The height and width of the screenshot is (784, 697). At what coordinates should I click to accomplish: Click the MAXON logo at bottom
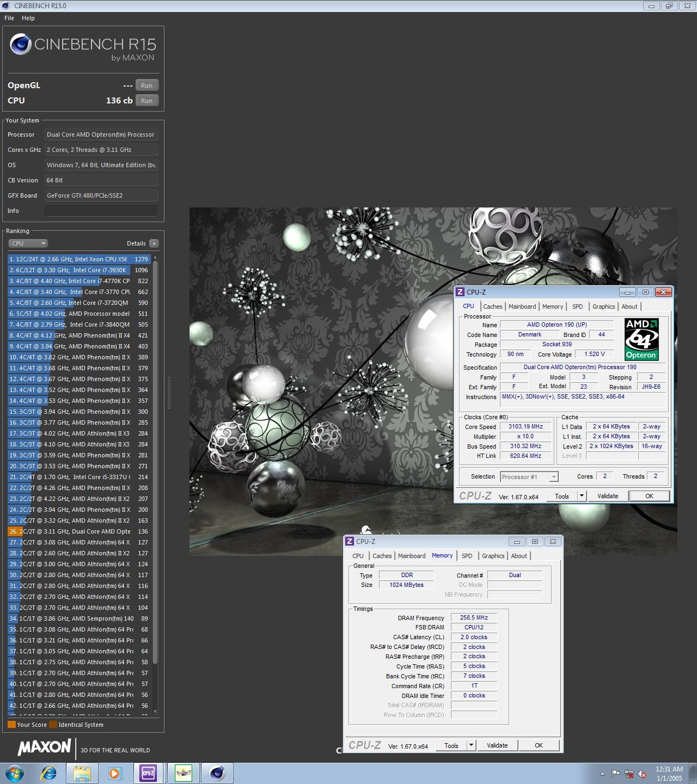click(x=45, y=748)
